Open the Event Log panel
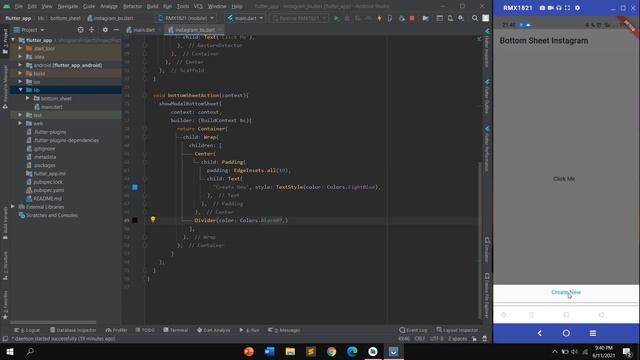This screenshot has width=640, height=360. click(413, 330)
